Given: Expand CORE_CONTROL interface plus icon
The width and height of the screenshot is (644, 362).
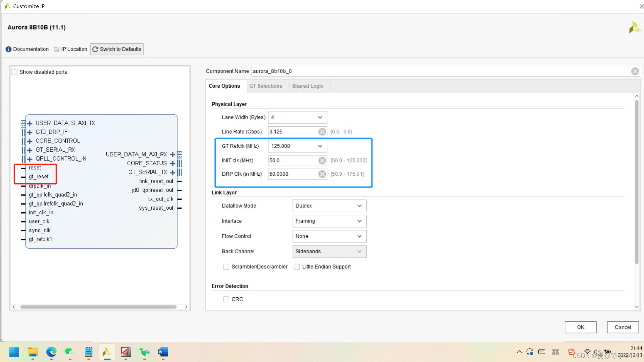Looking at the screenshot, I should [x=30, y=141].
